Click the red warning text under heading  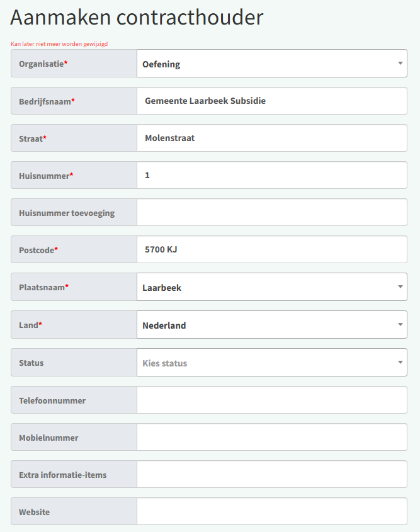[64, 44]
